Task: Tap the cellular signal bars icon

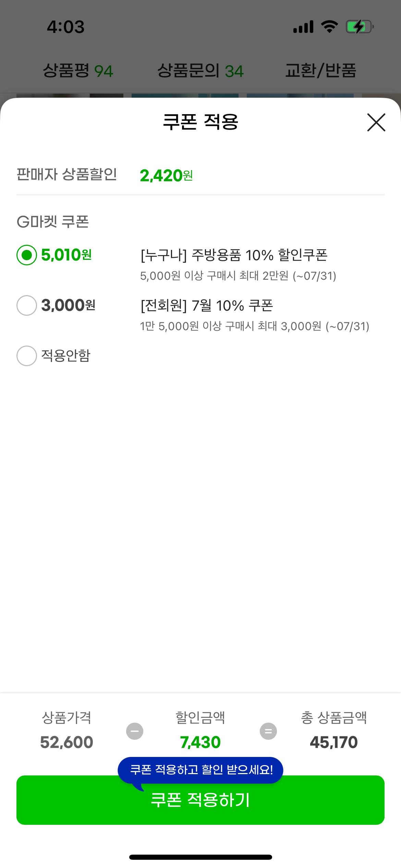Action: 303,27
